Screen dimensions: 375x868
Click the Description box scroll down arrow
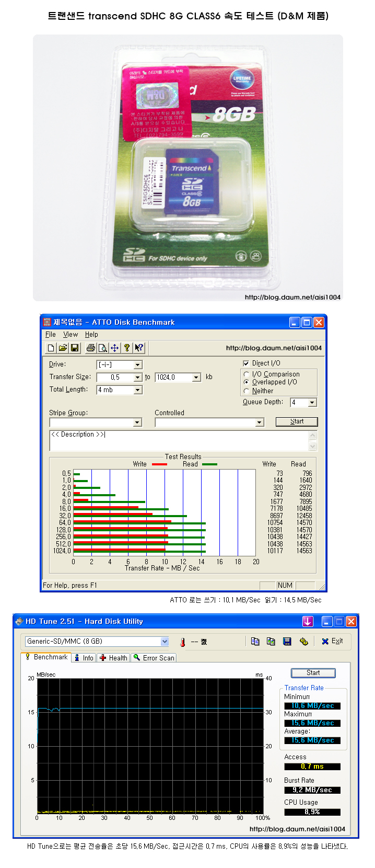313,446
